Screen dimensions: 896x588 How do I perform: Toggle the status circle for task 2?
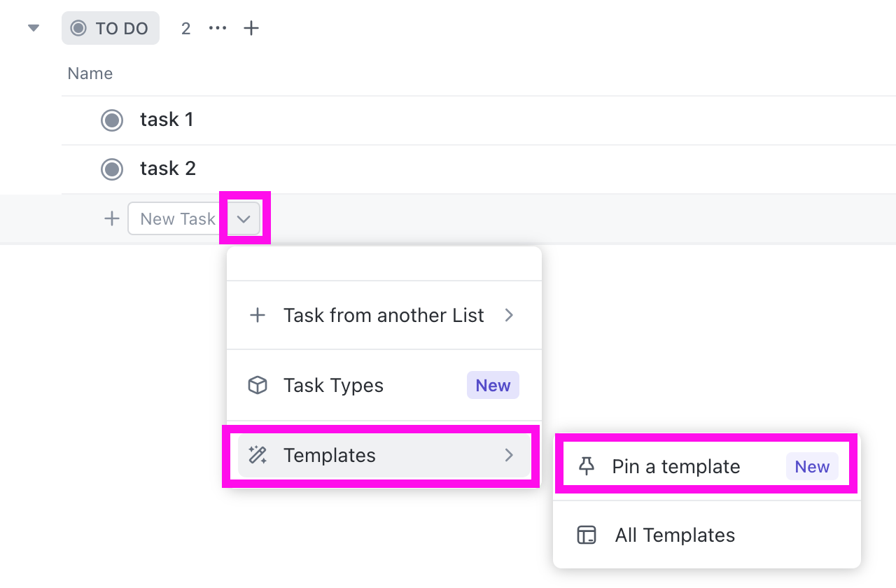point(112,169)
